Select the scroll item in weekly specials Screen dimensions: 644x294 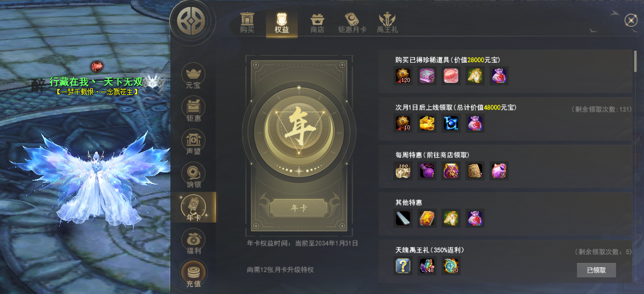(x=475, y=171)
